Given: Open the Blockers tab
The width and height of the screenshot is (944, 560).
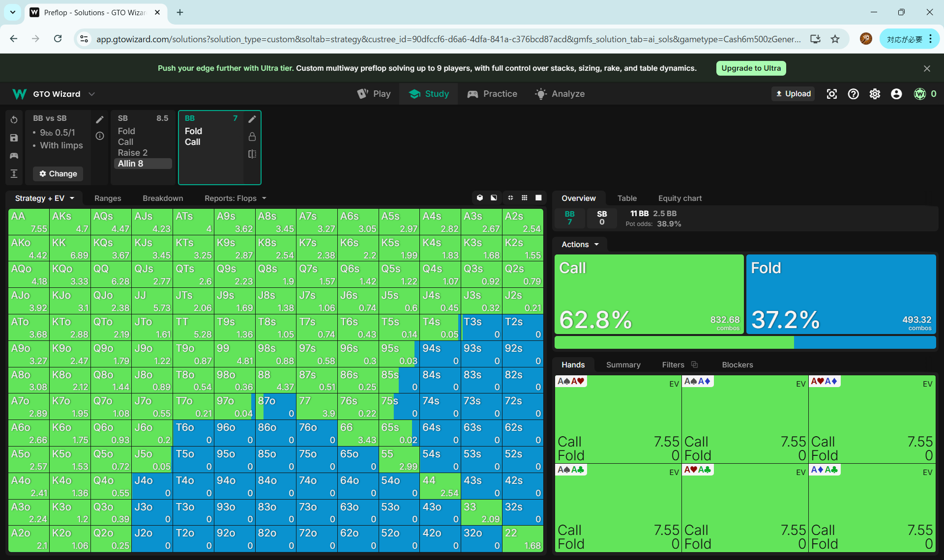Looking at the screenshot, I should click(737, 364).
